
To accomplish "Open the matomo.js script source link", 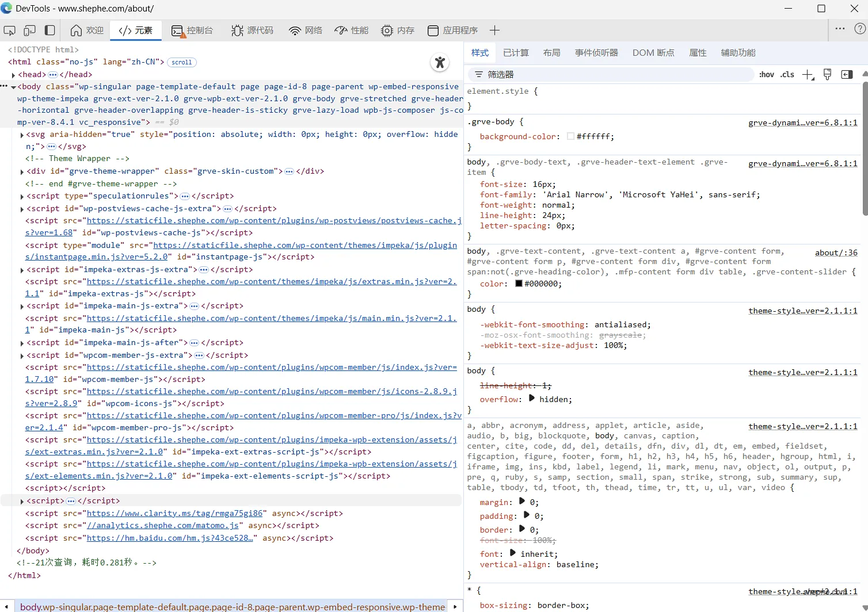I will coord(162,526).
